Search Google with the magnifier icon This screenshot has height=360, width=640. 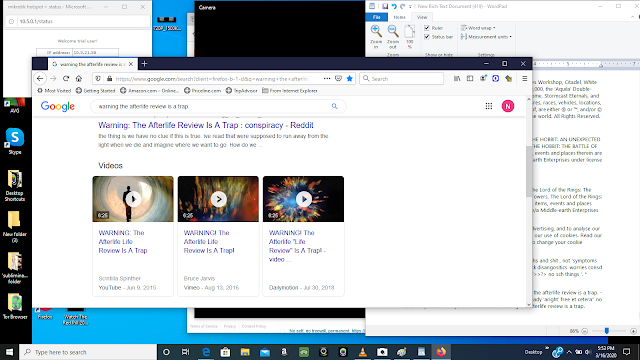[334, 106]
